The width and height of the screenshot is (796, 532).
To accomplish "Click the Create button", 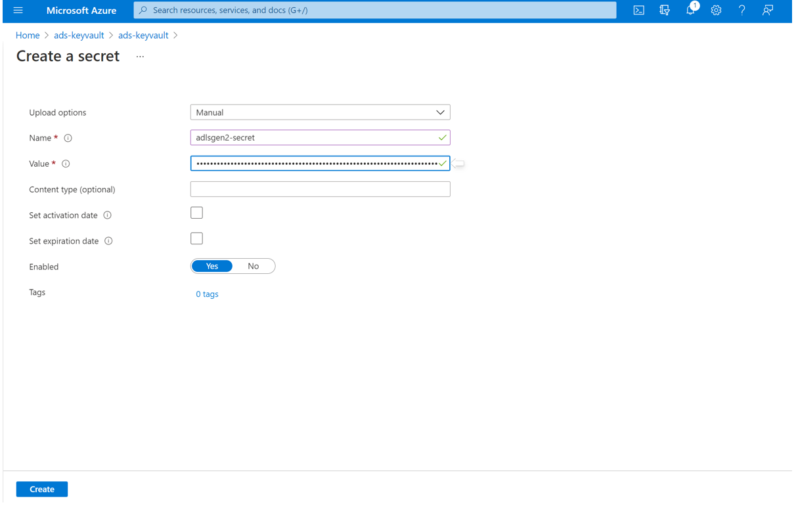I will (41, 489).
